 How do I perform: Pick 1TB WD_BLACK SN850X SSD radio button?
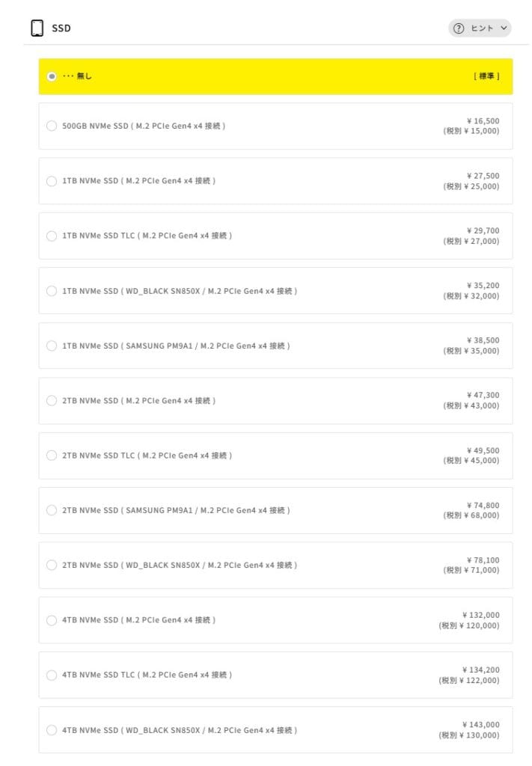click(x=51, y=291)
